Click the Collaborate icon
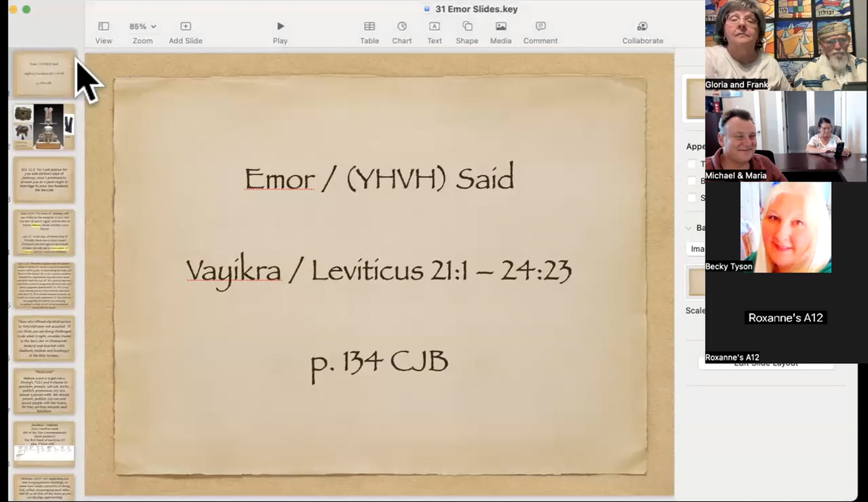The image size is (868, 502). (x=642, y=26)
